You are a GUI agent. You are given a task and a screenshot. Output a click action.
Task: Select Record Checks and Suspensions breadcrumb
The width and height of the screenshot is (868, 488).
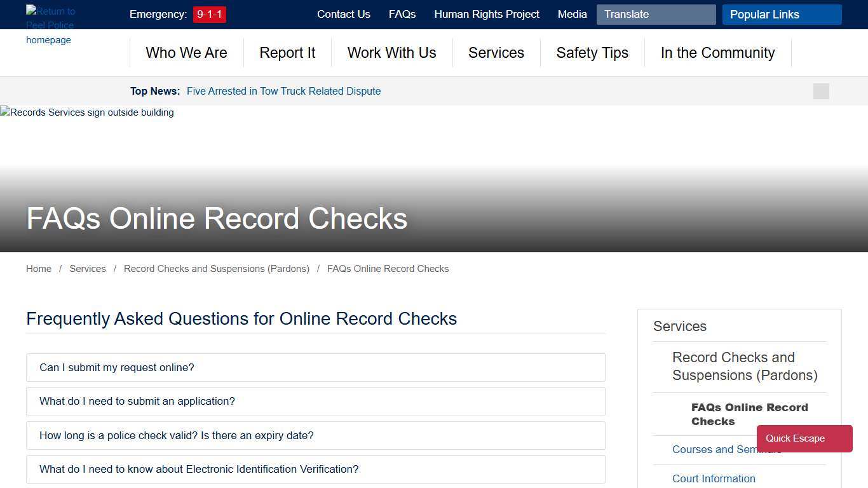[x=216, y=269]
